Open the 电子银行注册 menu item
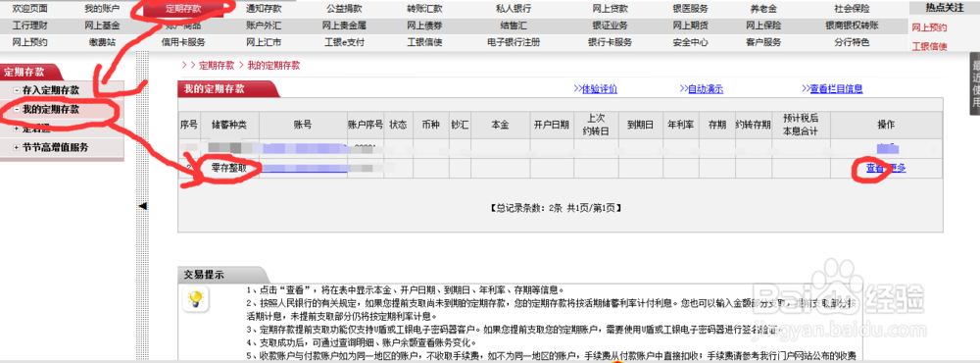This screenshot has height=363, width=980. click(514, 42)
